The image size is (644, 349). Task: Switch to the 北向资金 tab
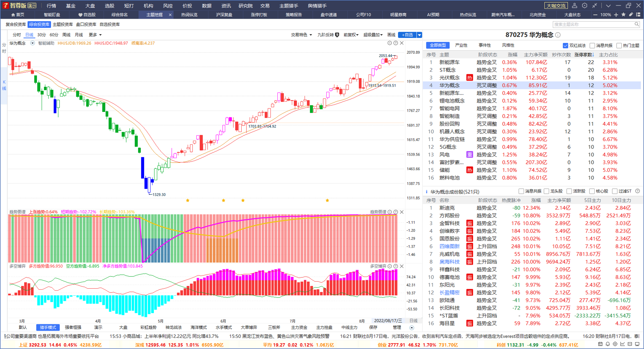coord(537,15)
